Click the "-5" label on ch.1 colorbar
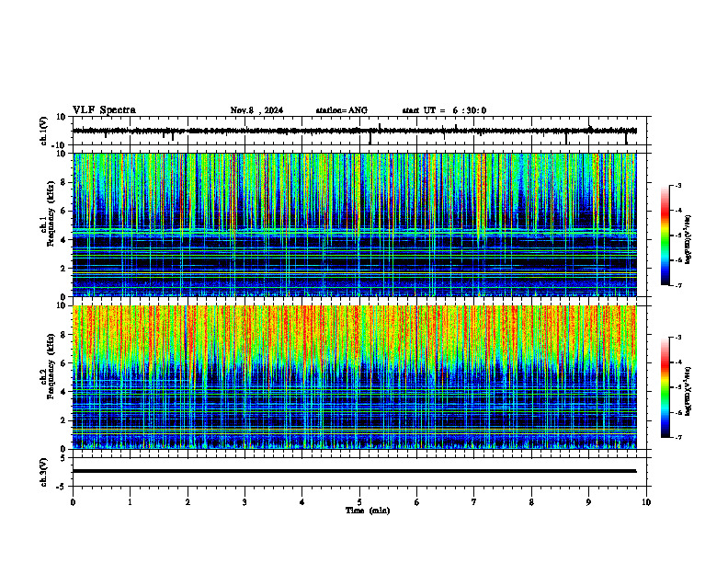The image size is (728, 563). (x=677, y=236)
